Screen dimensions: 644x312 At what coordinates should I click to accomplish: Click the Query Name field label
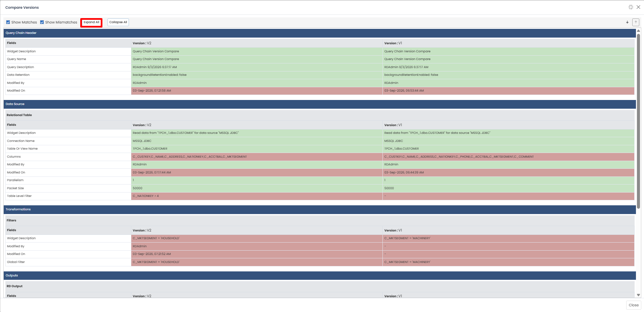(x=16, y=59)
